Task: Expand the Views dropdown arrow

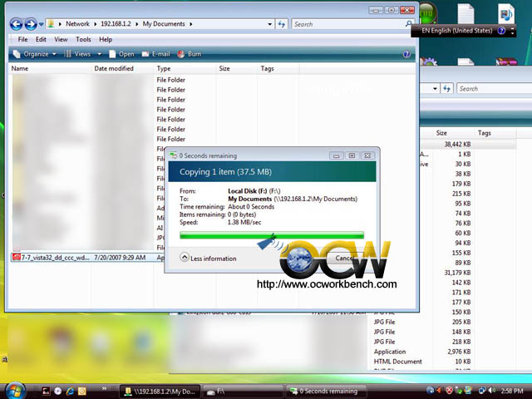Action: point(100,54)
